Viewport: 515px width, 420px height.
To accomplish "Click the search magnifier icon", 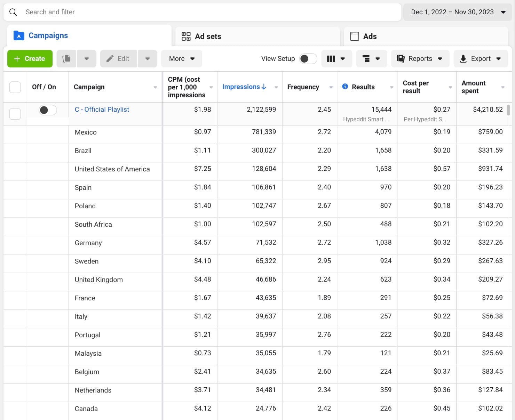I will pos(13,12).
